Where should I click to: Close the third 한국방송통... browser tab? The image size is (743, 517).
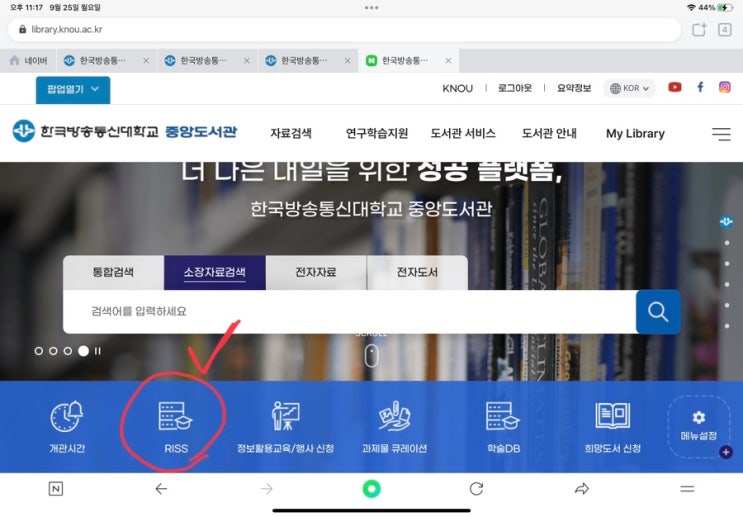click(347, 61)
